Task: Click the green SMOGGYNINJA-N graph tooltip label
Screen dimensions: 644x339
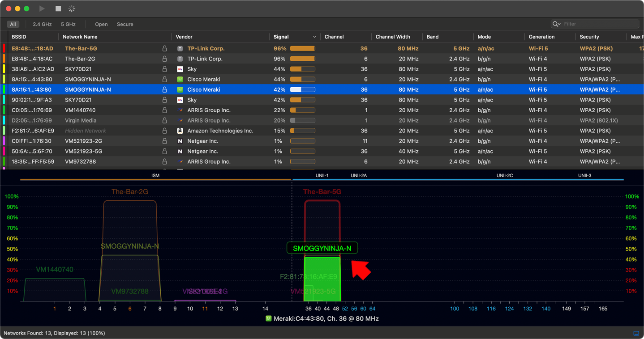Action: (x=322, y=248)
